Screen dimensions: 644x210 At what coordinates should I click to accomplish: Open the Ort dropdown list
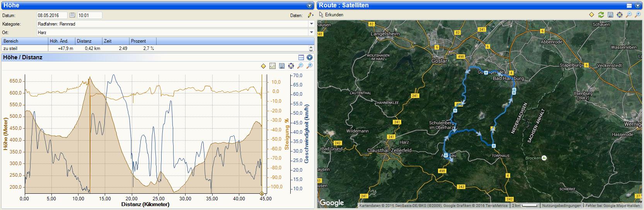pos(311,33)
